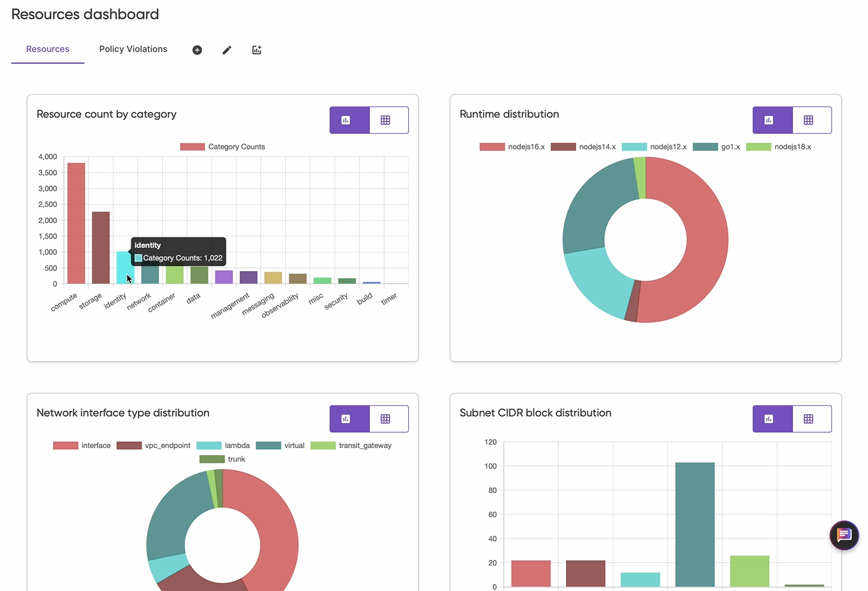
Task: Toggle go1.x legend item
Action: click(717, 147)
